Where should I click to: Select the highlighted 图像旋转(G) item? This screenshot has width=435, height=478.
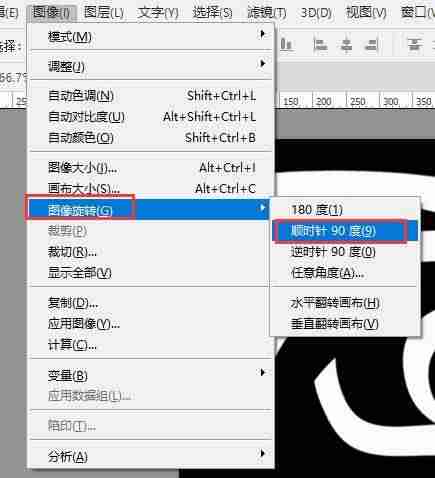click(x=148, y=209)
